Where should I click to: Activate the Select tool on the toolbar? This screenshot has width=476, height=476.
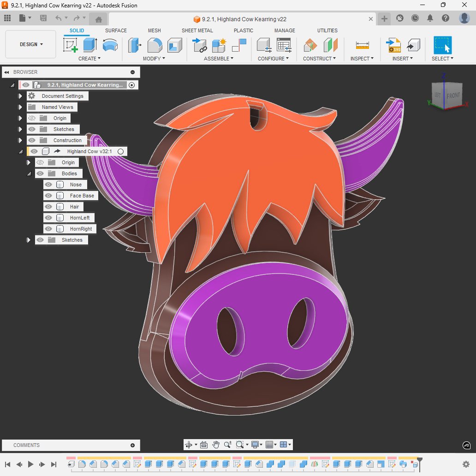(442, 46)
